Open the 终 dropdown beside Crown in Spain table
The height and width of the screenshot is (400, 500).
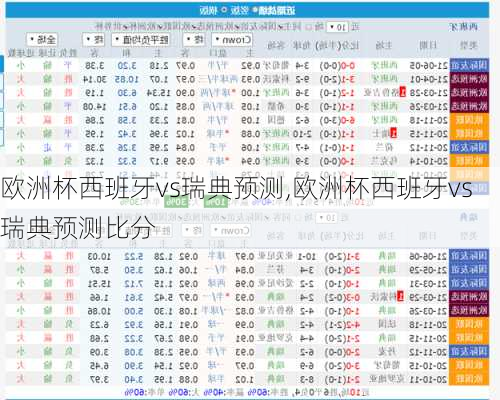click(194, 40)
